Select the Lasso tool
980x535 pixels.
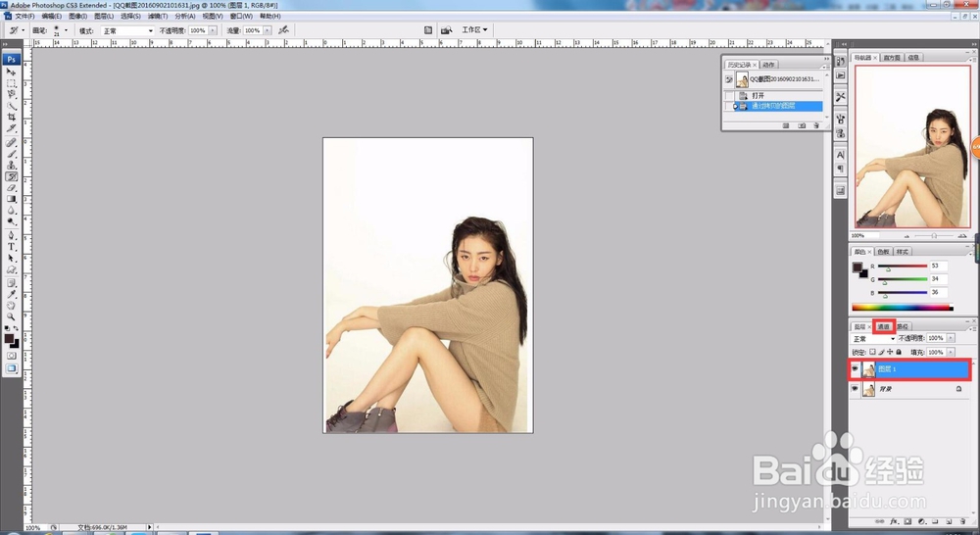pos(11,94)
